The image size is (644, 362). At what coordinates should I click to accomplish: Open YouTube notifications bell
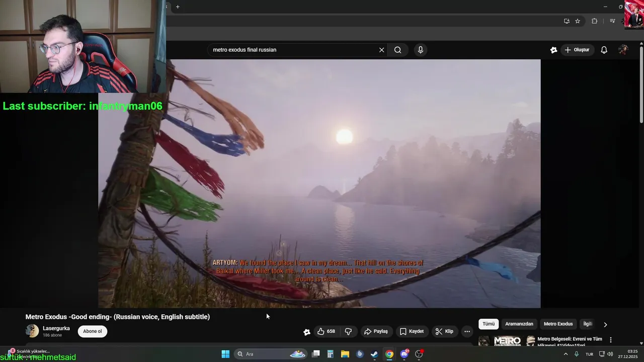(604, 50)
